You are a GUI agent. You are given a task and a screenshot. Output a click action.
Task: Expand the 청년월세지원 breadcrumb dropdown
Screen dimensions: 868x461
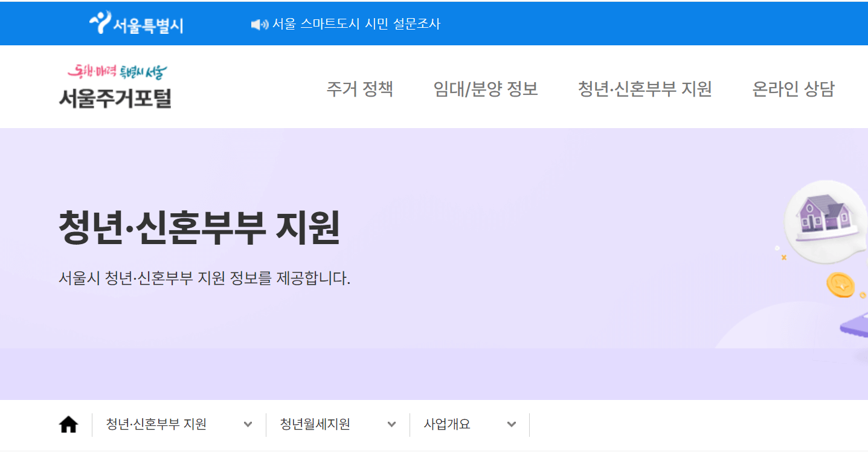[x=338, y=425]
